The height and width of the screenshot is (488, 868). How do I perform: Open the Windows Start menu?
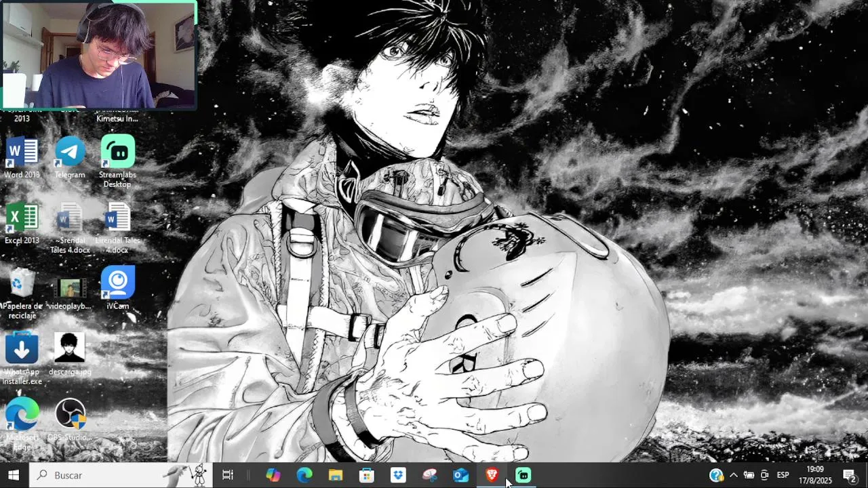[14, 475]
